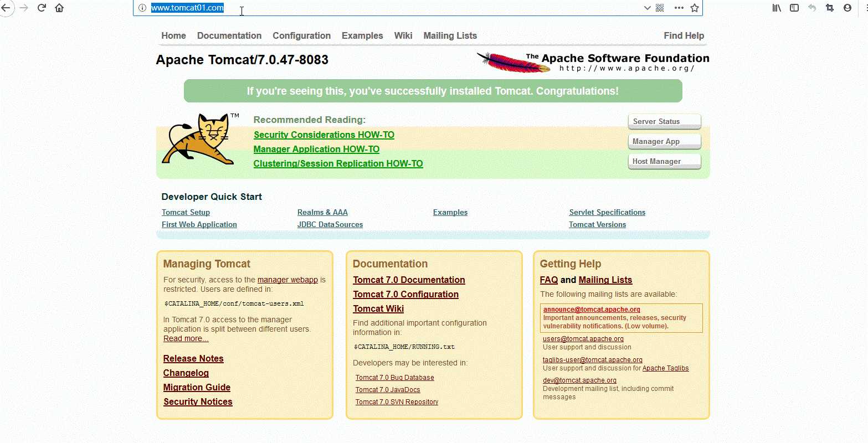Click the browser forward arrow

24,8
